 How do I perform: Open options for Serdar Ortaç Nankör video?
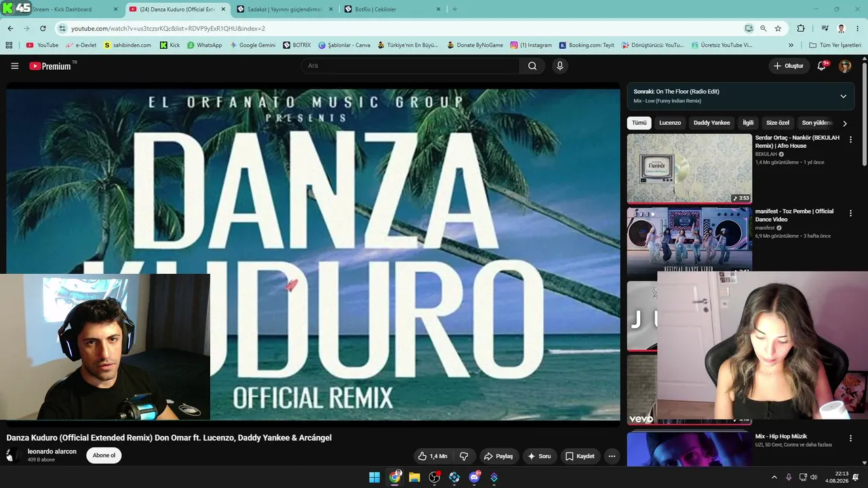[x=850, y=140]
